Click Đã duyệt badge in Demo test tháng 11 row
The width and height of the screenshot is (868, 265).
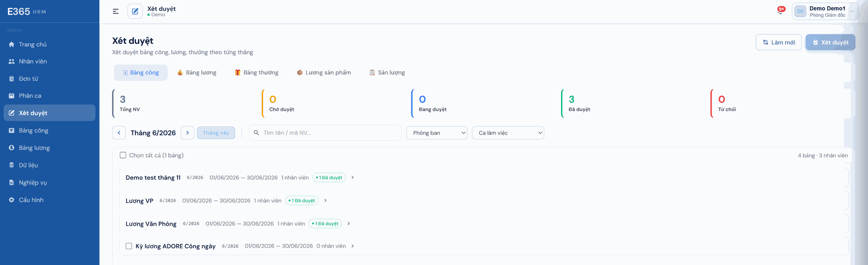[329, 177]
